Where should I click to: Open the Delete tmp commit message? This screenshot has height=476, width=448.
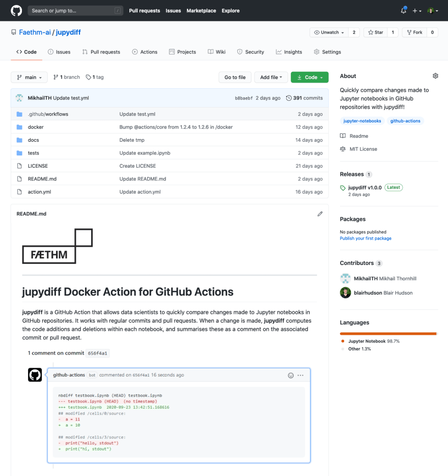132,140
